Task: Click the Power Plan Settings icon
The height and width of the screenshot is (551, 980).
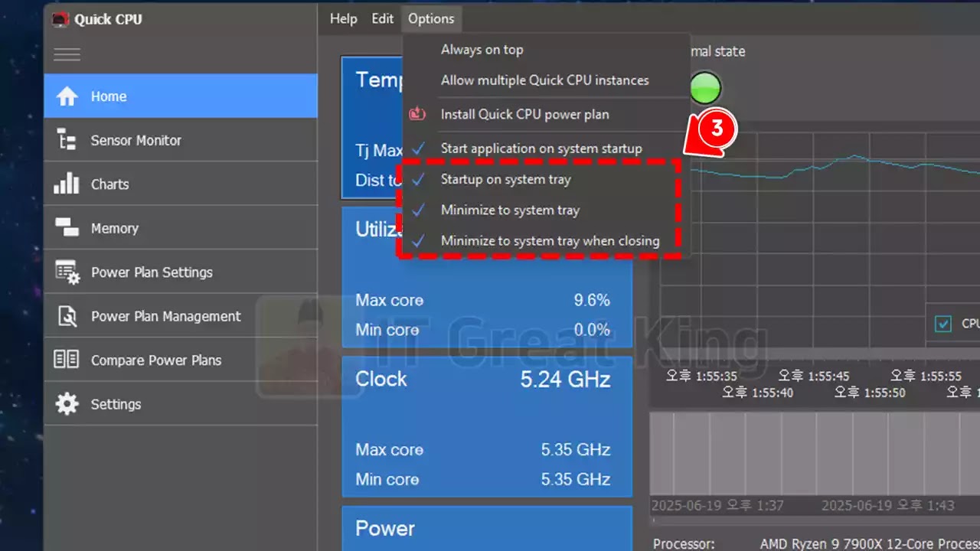Action: pos(67,272)
